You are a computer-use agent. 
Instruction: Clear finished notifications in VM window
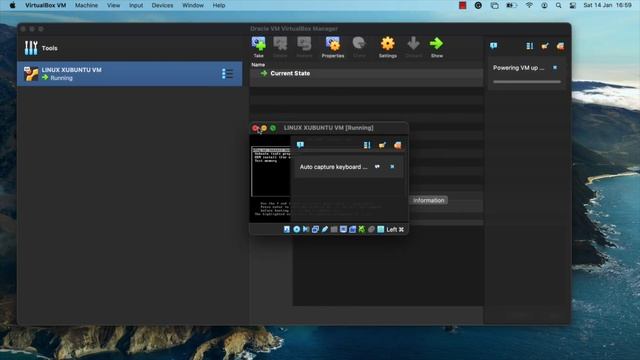tap(397, 145)
